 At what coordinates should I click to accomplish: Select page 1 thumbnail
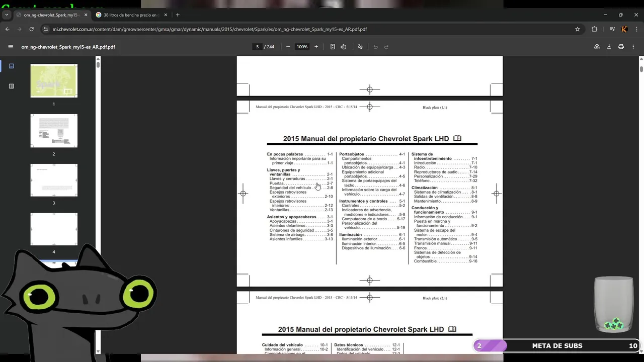[54, 80]
